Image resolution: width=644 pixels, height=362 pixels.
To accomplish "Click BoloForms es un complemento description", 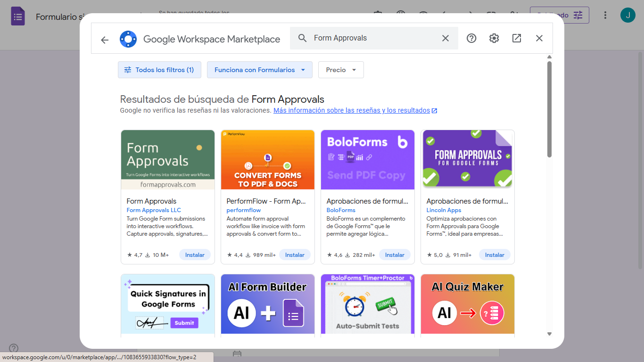I will pos(366,226).
